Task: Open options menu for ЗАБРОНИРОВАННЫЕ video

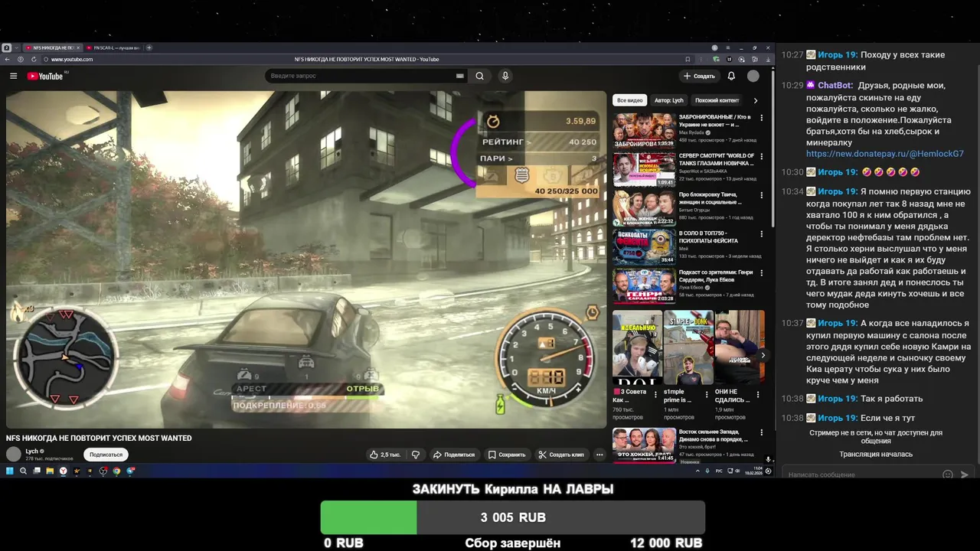Action: (x=761, y=118)
